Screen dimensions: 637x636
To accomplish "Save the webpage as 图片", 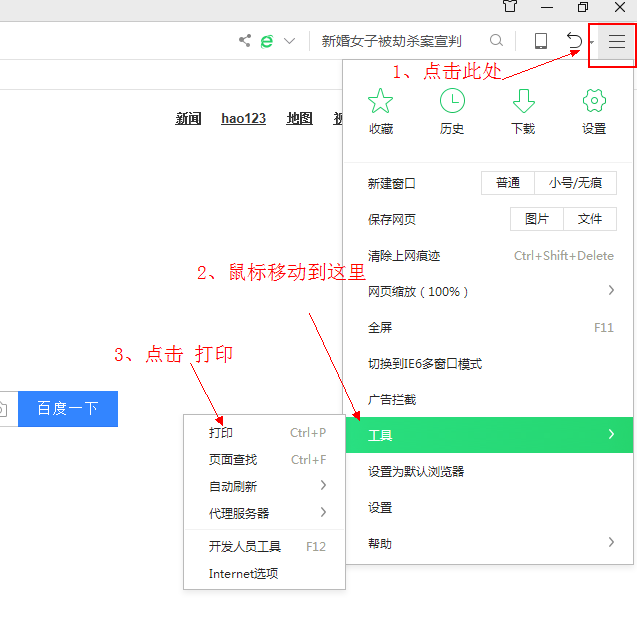I will pyautogui.click(x=537, y=219).
